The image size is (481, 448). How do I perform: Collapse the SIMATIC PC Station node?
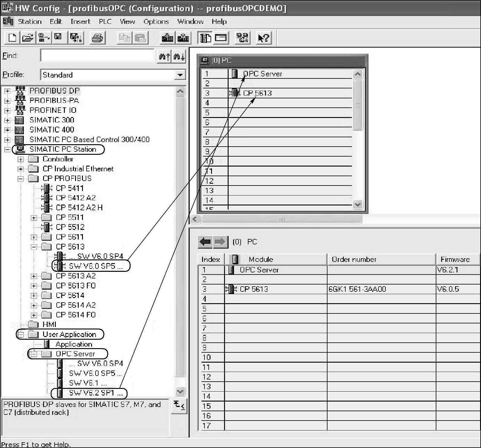point(7,149)
